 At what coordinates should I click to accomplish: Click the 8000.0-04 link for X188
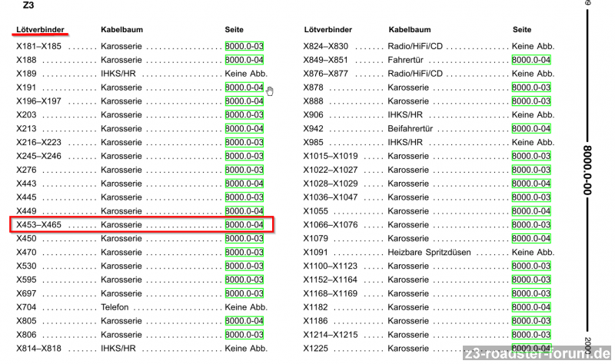pyautogui.click(x=244, y=60)
